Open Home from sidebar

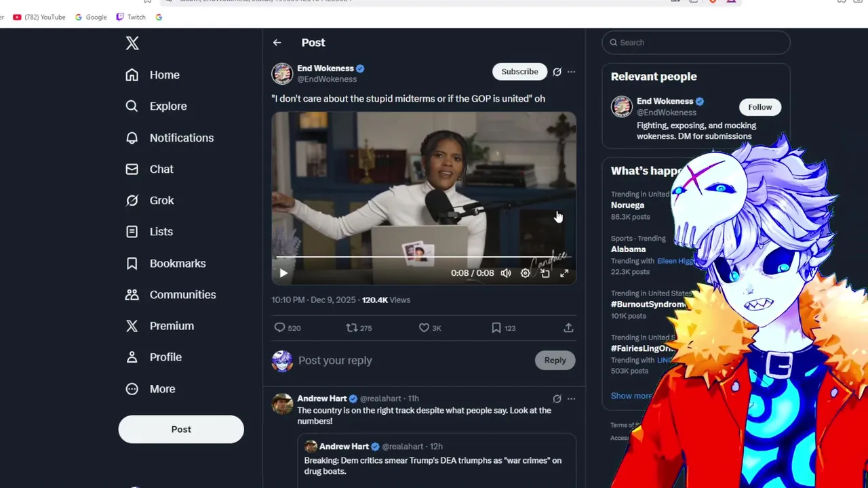pos(153,75)
